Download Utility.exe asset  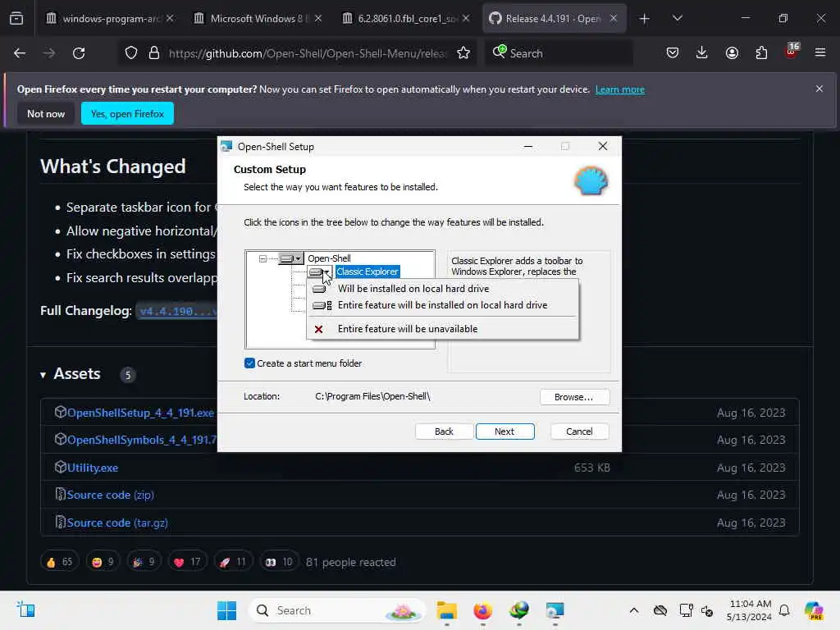(92, 468)
